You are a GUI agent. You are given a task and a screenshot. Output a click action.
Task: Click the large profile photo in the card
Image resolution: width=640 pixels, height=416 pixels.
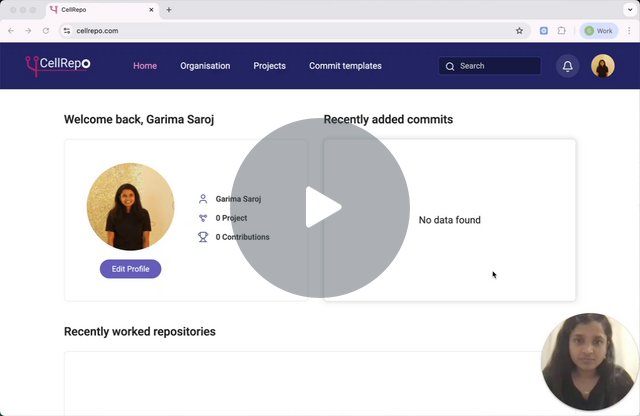pos(131,207)
